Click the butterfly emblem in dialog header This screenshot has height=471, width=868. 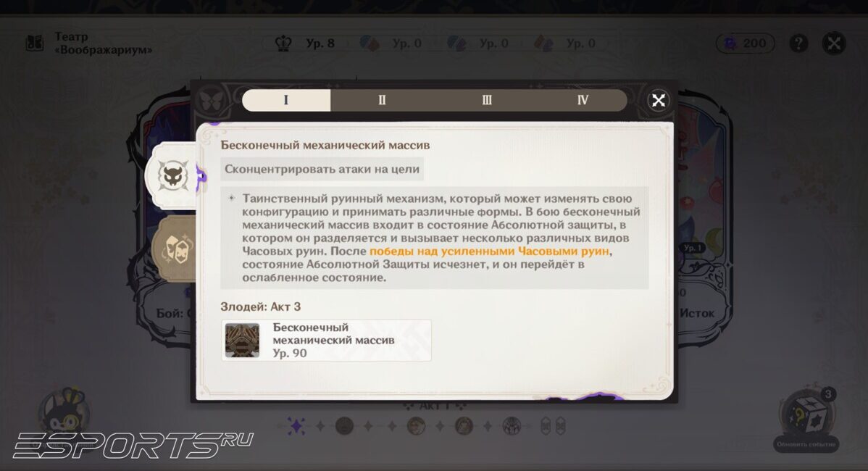point(210,101)
